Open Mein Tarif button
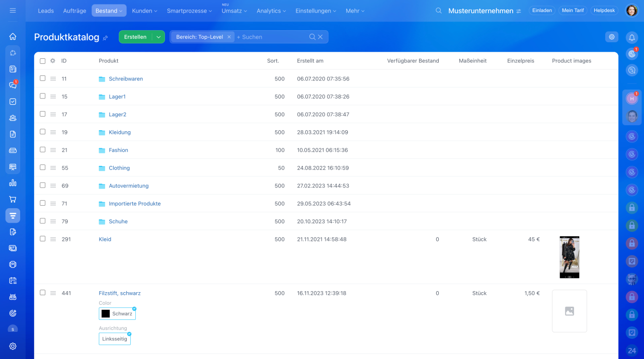The image size is (644, 359). pyautogui.click(x=573, y=11)
